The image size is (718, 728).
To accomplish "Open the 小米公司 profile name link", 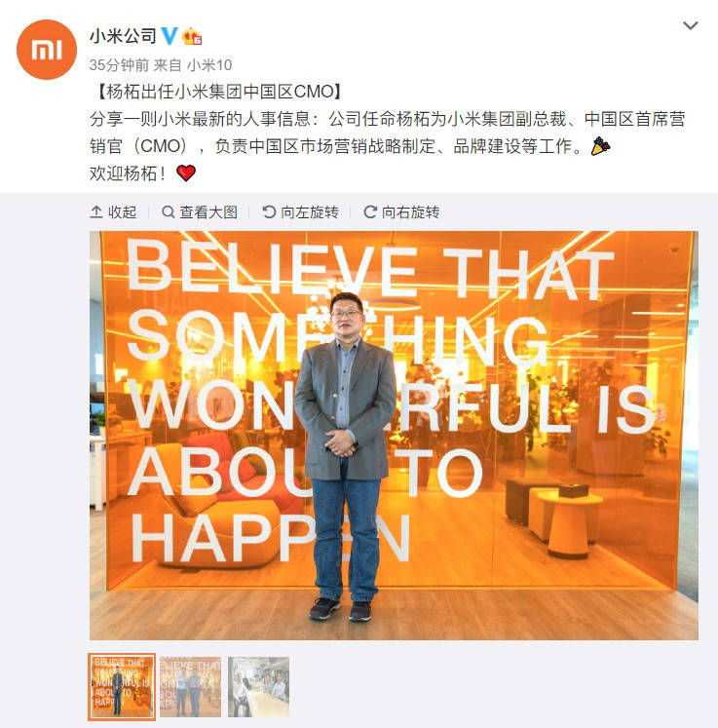I will (123, 36).
